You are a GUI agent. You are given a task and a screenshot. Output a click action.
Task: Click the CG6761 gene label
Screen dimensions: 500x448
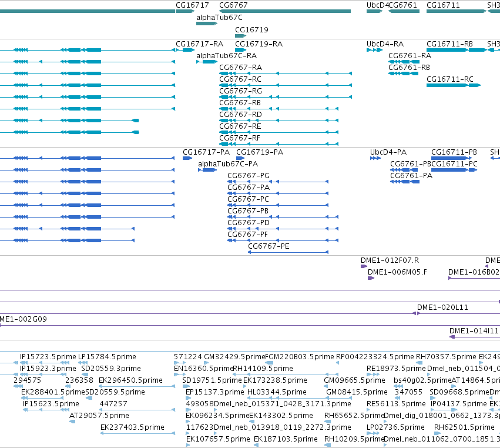point(403,5)
